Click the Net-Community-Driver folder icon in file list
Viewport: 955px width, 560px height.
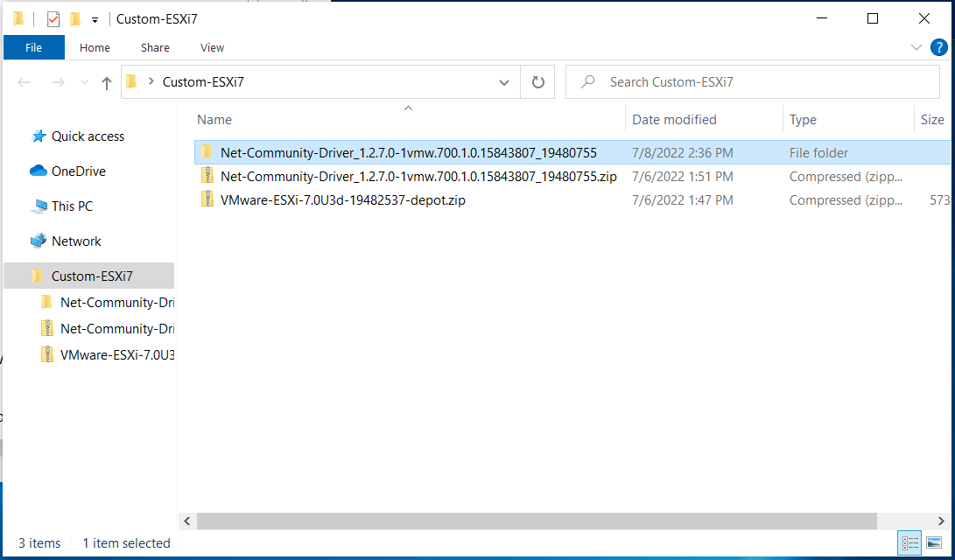pos(207,152)
